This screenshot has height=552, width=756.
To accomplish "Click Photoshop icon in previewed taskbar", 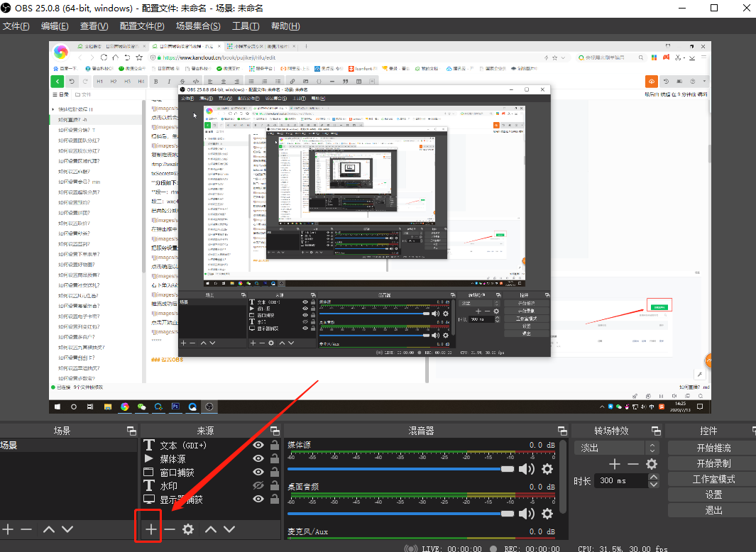I will tap(175, 407).
